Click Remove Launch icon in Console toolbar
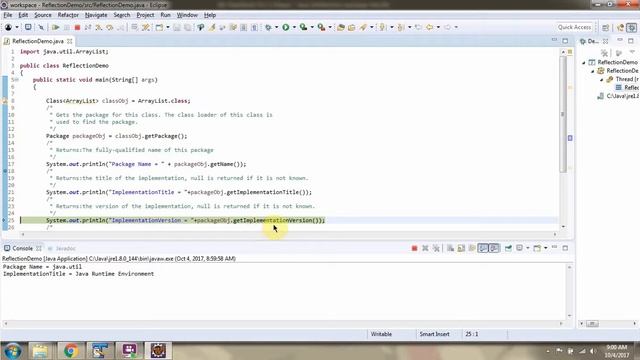 pyautogui.click(x=425, y=248)
